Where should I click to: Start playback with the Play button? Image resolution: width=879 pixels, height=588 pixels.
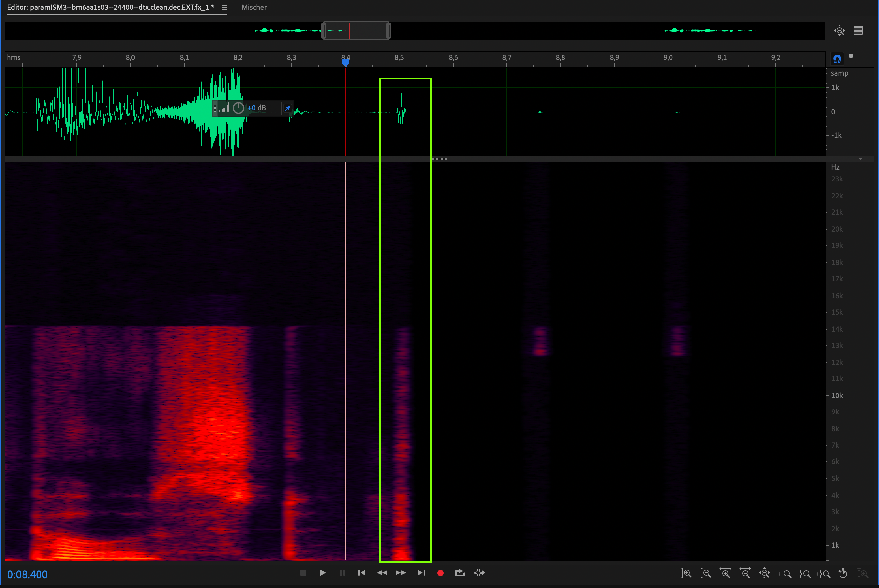322,573
